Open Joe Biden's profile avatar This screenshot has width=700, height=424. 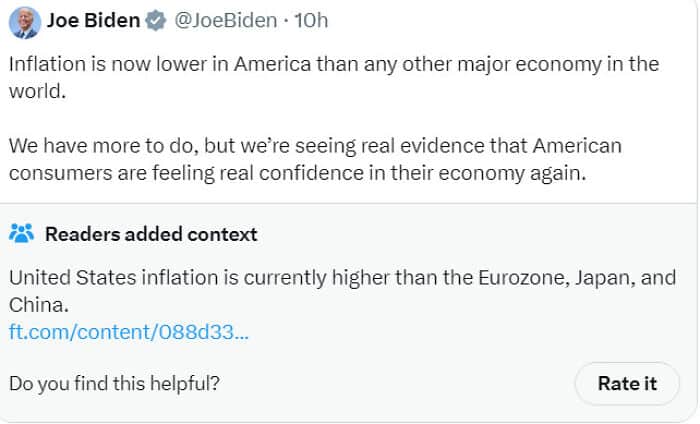[25, 23]
